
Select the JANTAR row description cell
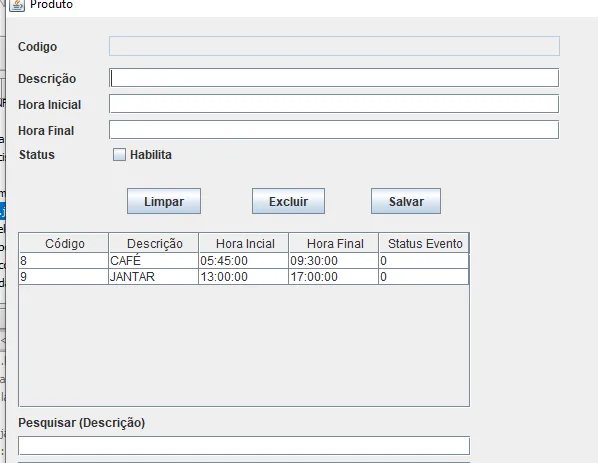[154, 277]
